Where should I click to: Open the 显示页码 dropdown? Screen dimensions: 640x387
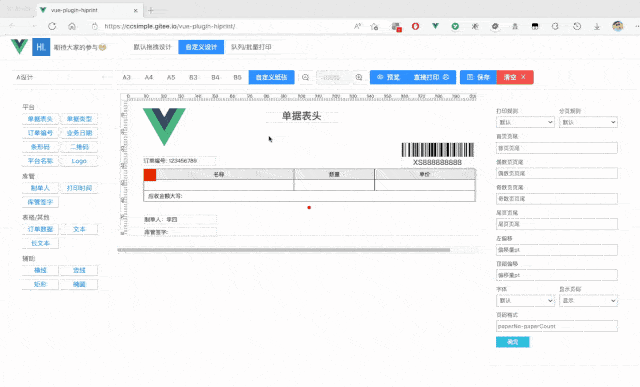tap(588, 300)
